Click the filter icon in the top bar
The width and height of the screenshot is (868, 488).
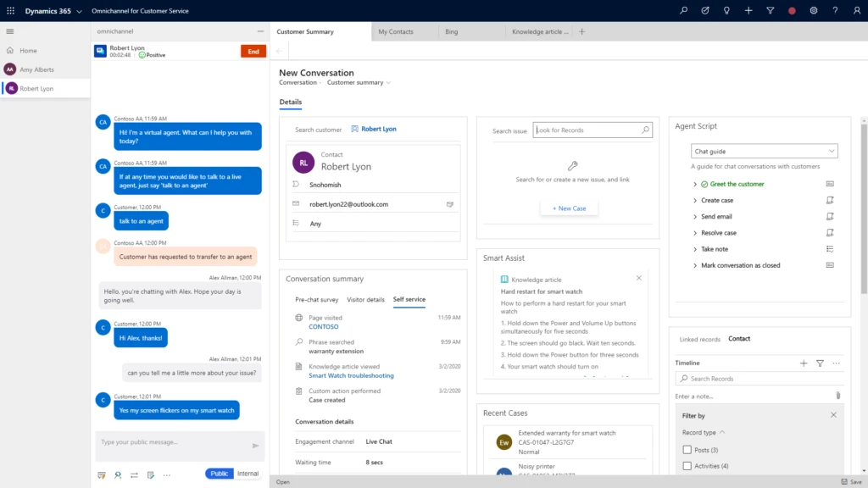pyautogui.click(x=771, y=10)
